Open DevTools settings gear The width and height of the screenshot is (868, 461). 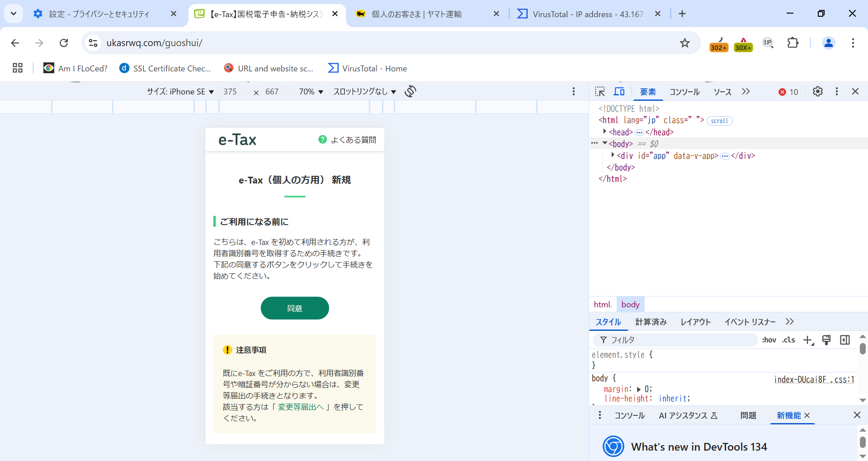[818, 91]
